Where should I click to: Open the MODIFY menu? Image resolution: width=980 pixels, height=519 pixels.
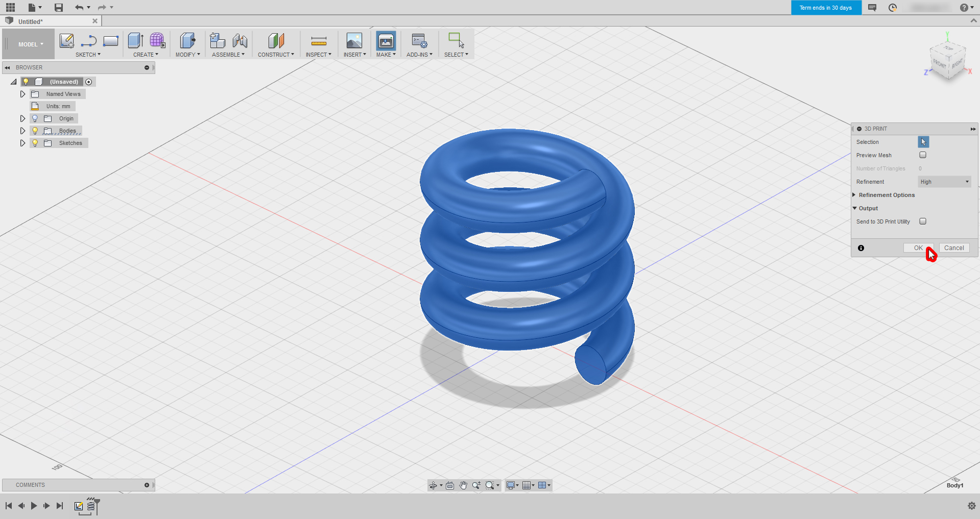click(187, 55)
